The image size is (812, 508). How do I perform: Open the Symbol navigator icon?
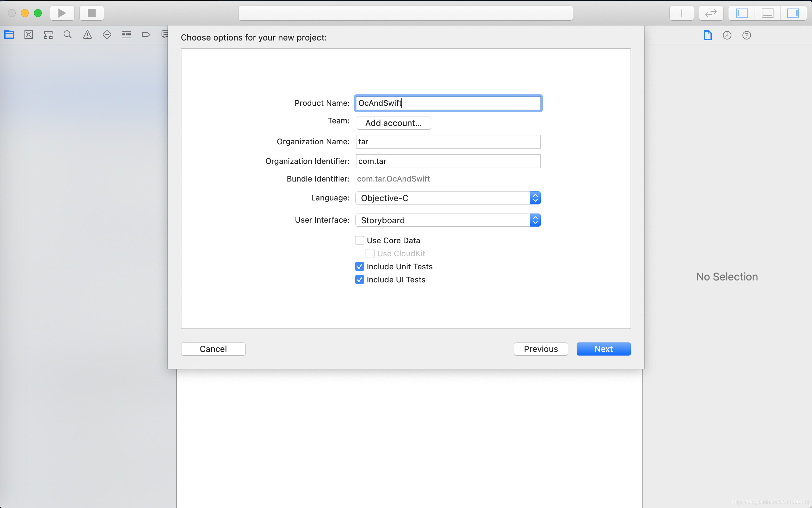[x=48, y=35]
